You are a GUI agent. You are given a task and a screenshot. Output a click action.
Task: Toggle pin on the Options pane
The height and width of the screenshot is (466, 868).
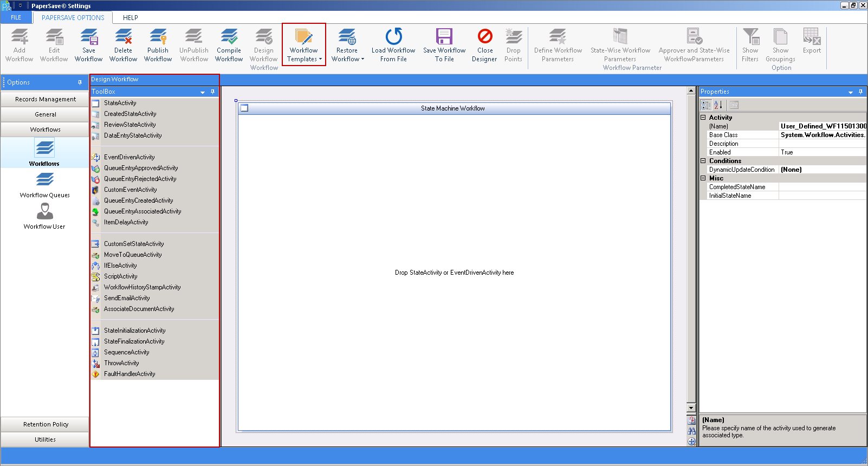click(80, 82)
